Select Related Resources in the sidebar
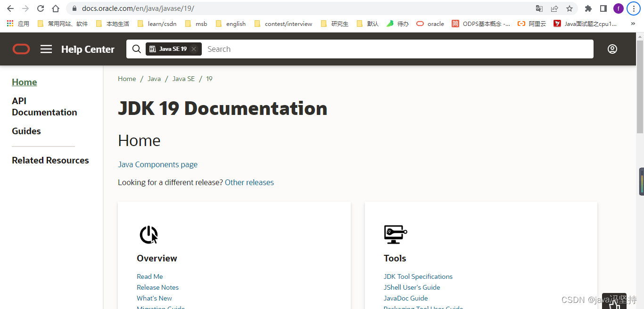Image resolution: width=644 pixels, height=309 pixels. tap(50, 160)
